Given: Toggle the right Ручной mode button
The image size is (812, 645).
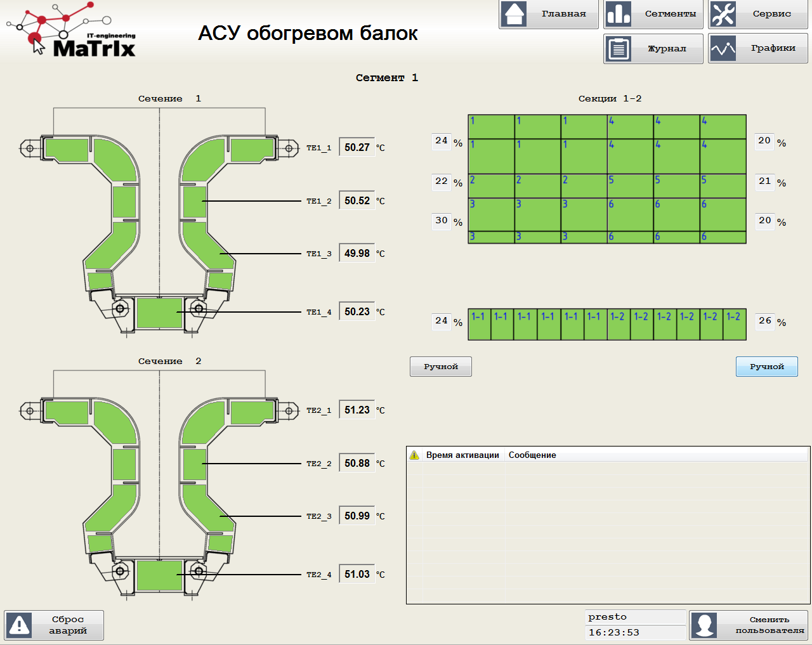Looking at the screenshot, I should pyautogui.click(x=766, y=367).
